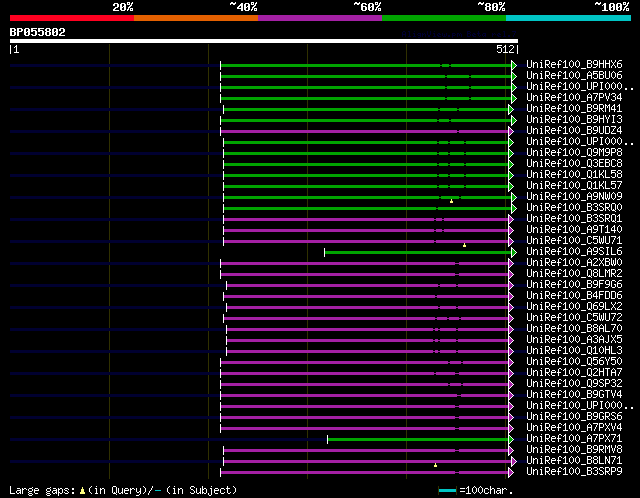The height and width of the screenshot is (498, 640).
Task: Select the UniRef100_C5WU71 label
Action: [x=574, y=241]
